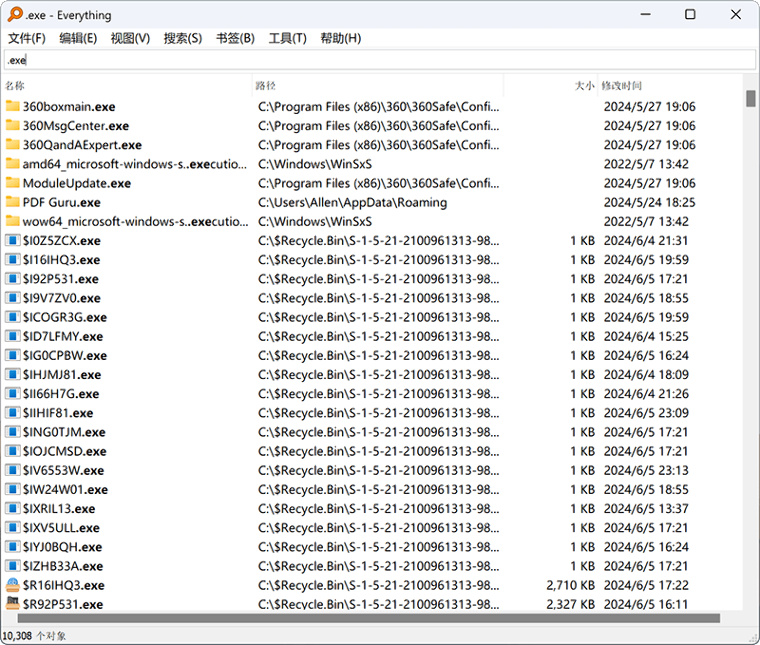
Task: Open the 书签(B) menu
Action: point(235,38)
